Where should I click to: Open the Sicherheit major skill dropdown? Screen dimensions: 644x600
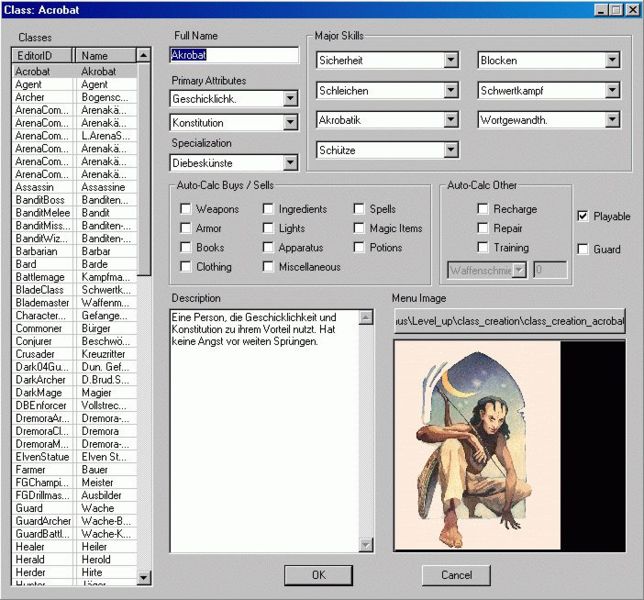pyautogui.click(x=451, y=60)
